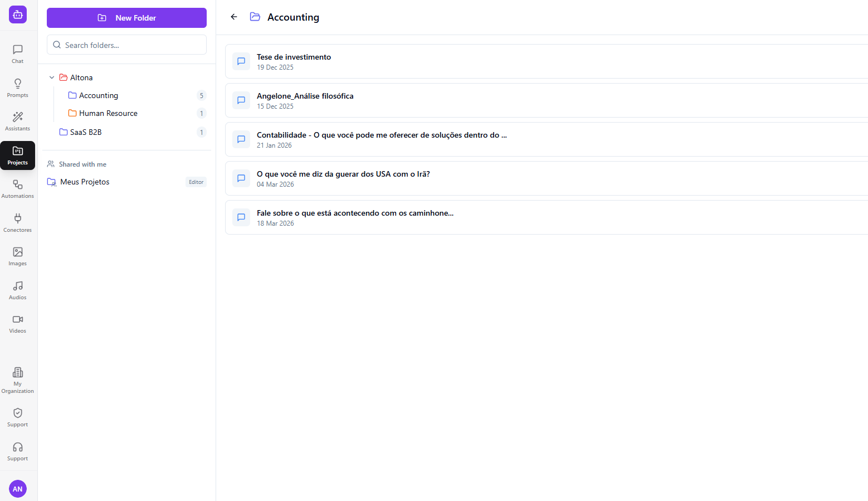Create a New Folder
Screen dimensions: 868x501
pyautogui.click(x=126, y=18)
